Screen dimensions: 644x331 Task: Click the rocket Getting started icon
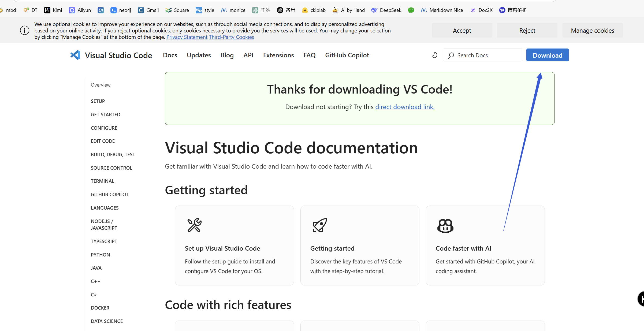(x=320, y=225)
